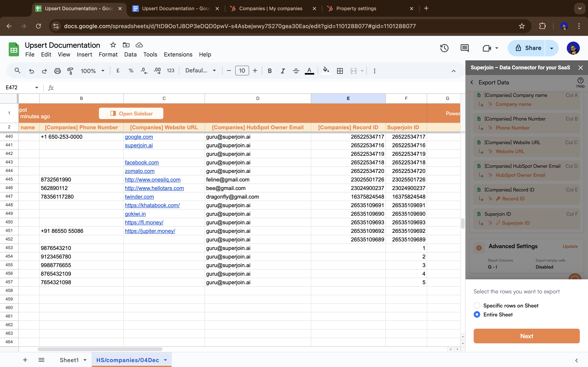Viewport: 588px width, 367px height.
Task: Open the zoom 100% dropdown
Action: point(92,71)
